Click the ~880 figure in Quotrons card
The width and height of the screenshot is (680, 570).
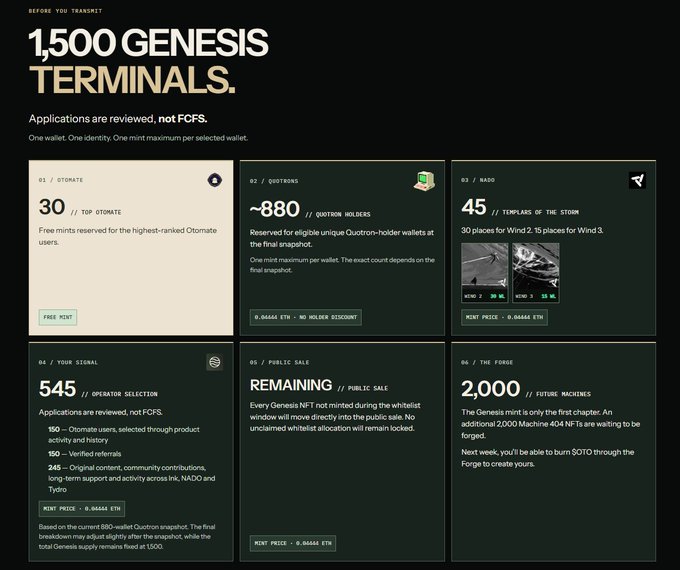coord(275,209)
